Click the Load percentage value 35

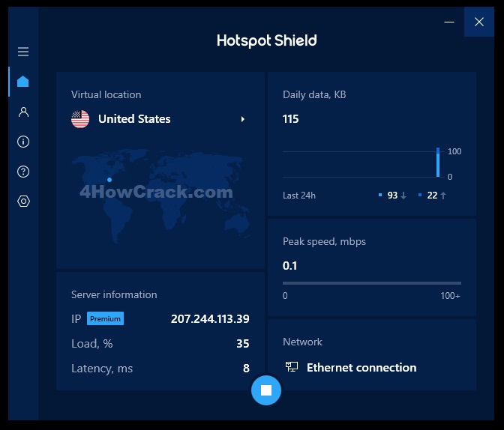(x=243, y=344)
